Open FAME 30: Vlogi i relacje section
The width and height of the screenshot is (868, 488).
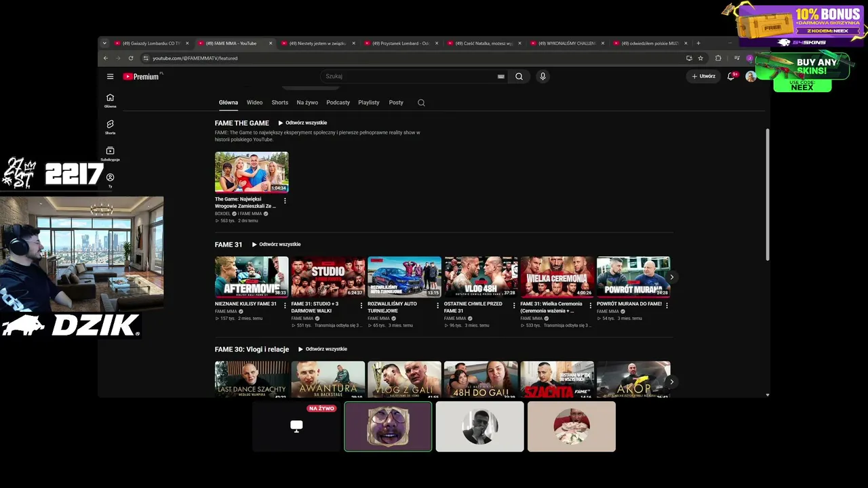[252, 350]
